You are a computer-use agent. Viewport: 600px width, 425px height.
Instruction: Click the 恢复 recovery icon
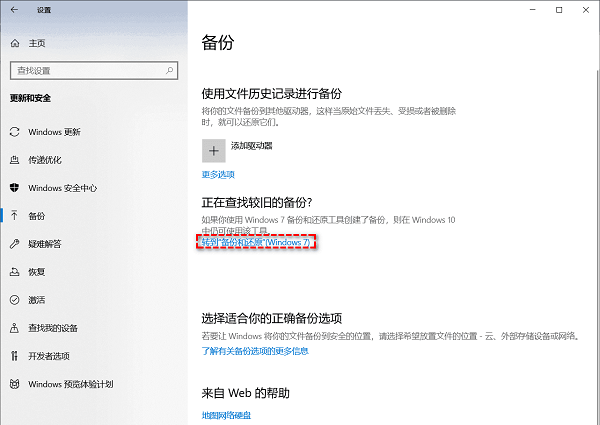click(x=15, y=272)
